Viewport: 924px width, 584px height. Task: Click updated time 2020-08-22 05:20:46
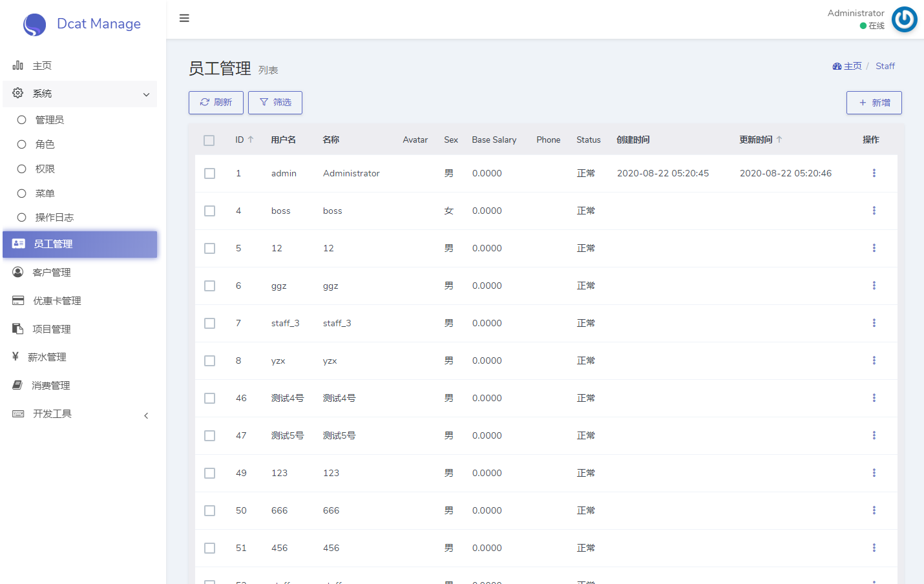(x=786, y=173)
